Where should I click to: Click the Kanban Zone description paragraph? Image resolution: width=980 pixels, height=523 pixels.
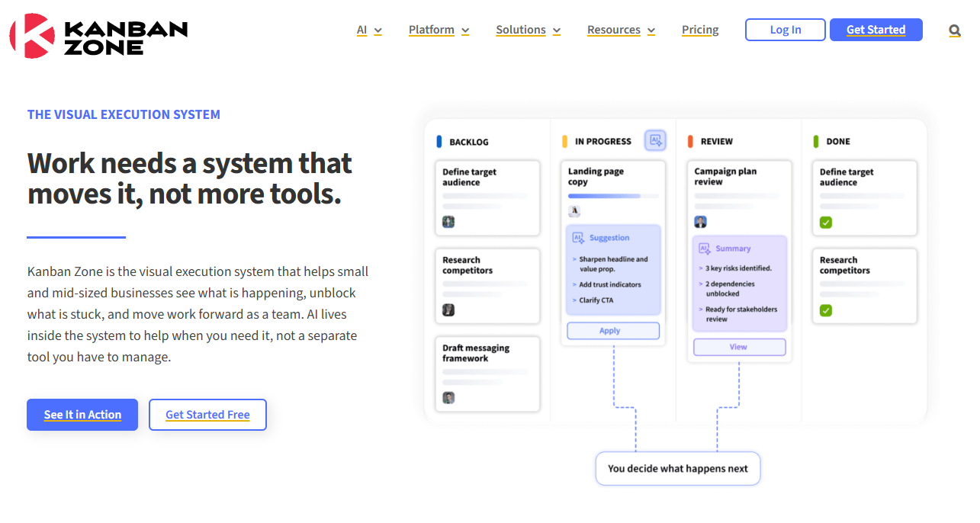tap(198, 314)
